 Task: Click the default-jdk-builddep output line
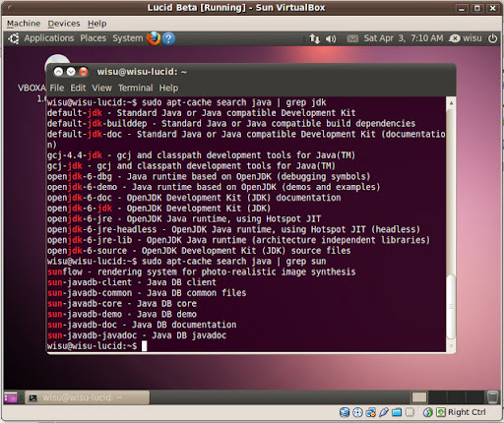(231, 124)
